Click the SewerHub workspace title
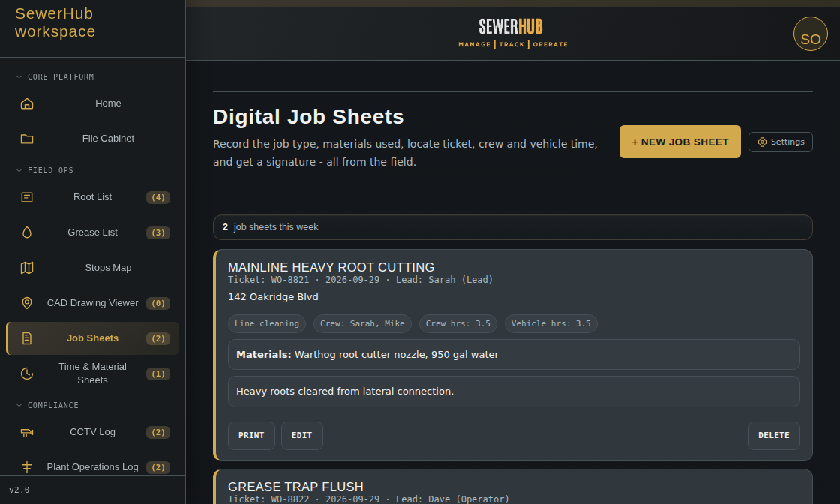840x504 pixels. (x=55, y=22)
